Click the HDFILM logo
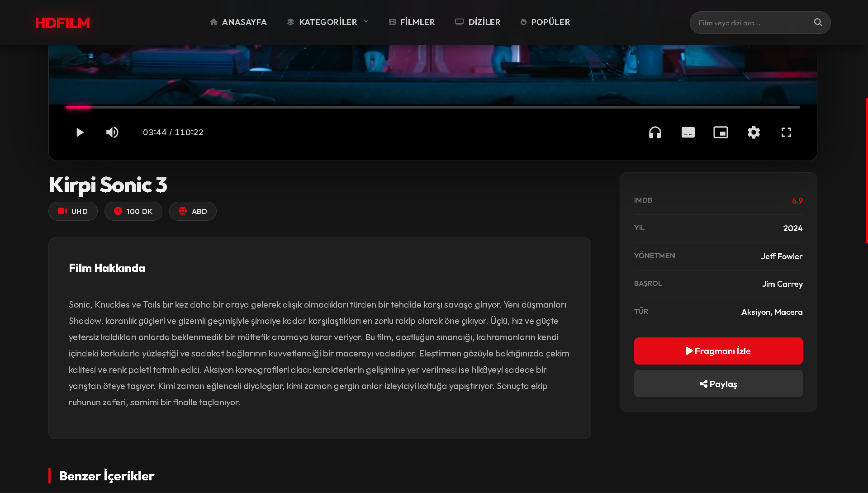 click(62, 23)
